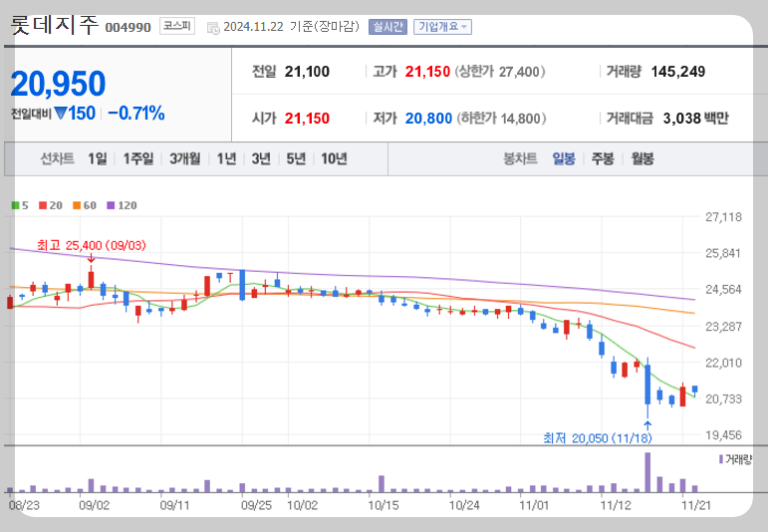
Task: Click previous close value 21,100
Action: [307, 72]
